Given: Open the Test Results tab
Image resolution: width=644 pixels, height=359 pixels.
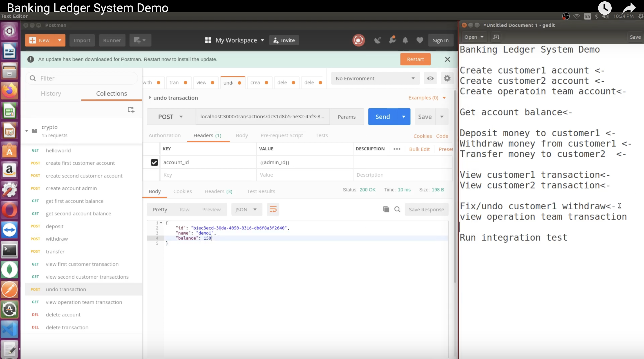Looking at the screenshot, I should pyautogui.click(x=261, y=191).
